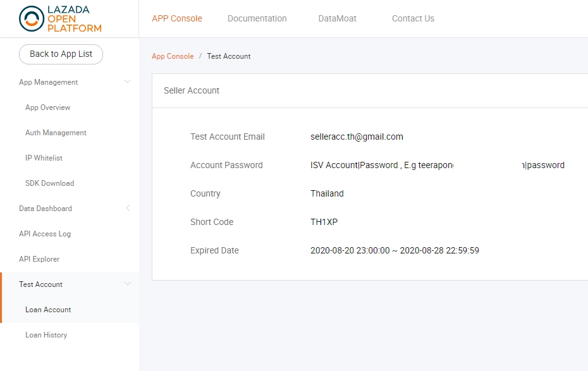Image resolution: width=588 pixels, height=371 pixels.
Task: Go to DataMoat in top navigation
Action: [x=337, y=18]
